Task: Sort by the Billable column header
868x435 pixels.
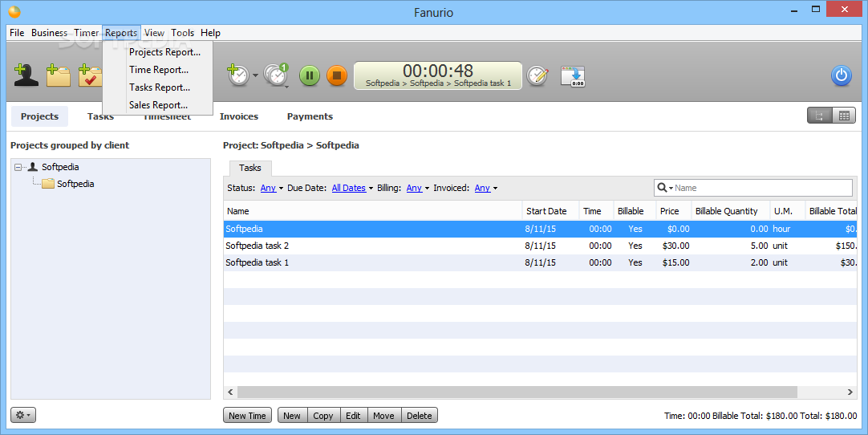Action: [635, 211]
